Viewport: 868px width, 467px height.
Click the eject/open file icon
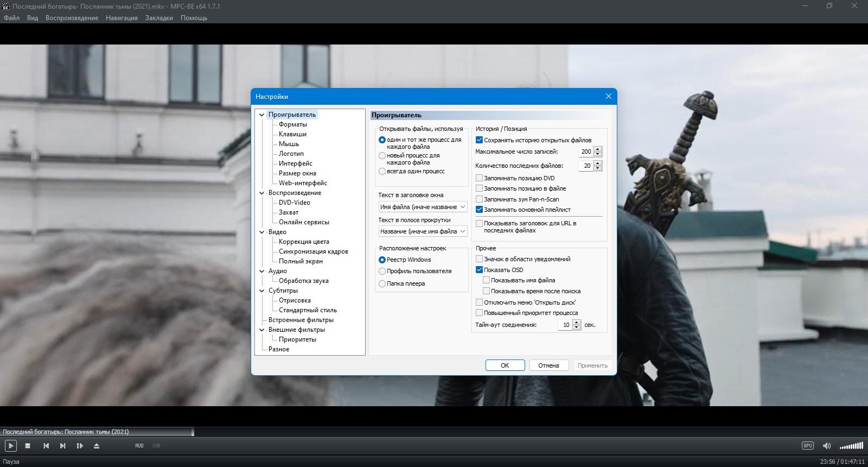click(97, 446)
